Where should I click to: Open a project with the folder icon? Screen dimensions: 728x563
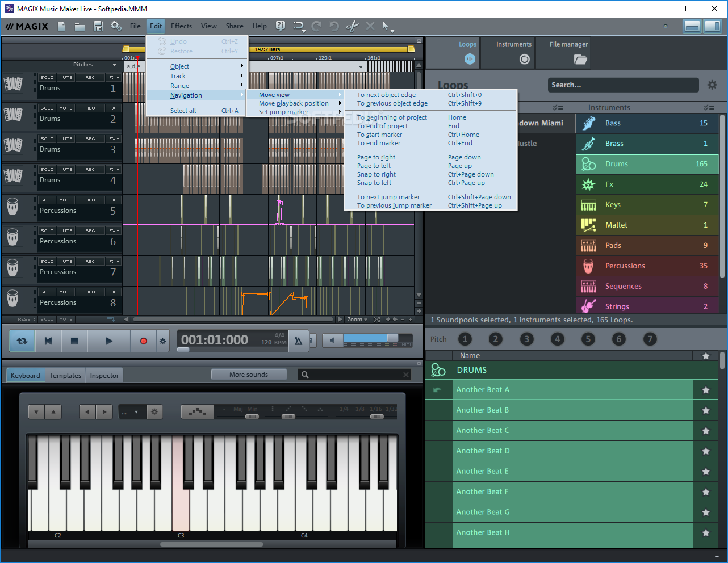pyautogui.click(x=80, y=26)
